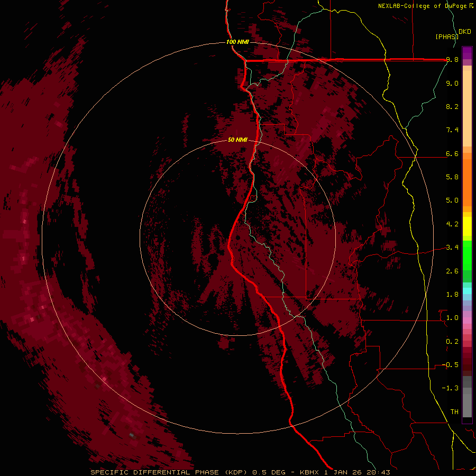Viewport: 476px width, 476px height.
Task: Click the TH label on color scale
Action: click(454, 412)
